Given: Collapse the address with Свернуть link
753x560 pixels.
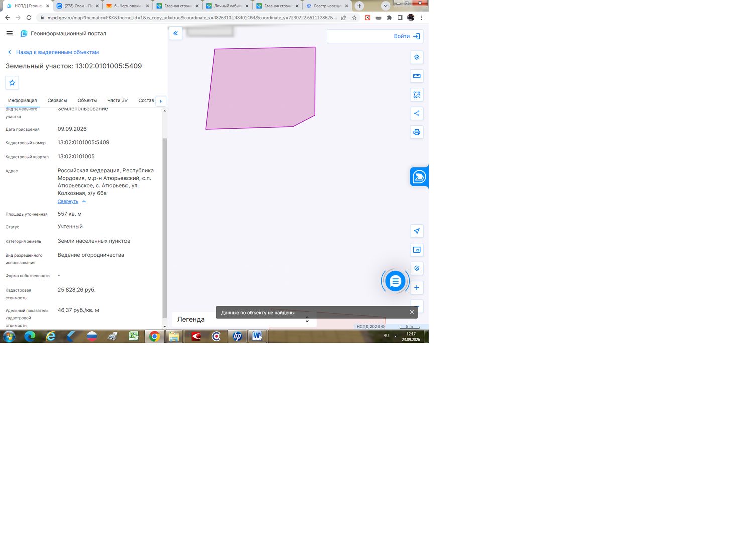Looking at the screenshot, I should tap(72, 202).
